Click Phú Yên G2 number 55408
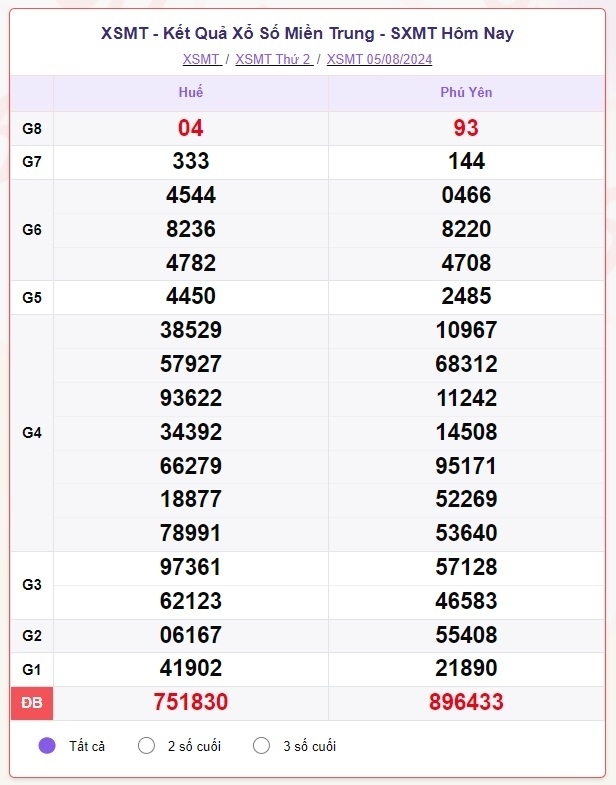This screenshot has height=785, width=616. (466, 635)
